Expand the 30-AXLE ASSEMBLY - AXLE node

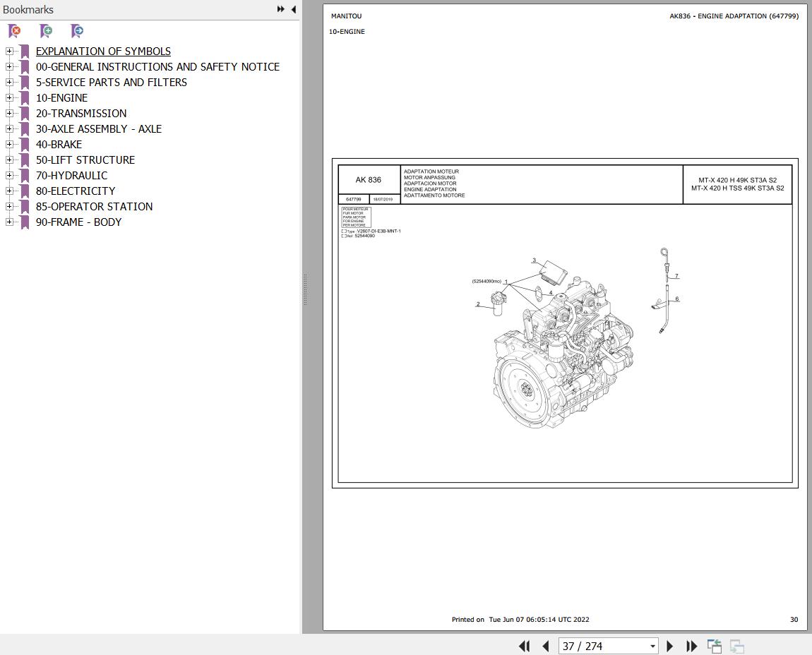pos(9,129)
